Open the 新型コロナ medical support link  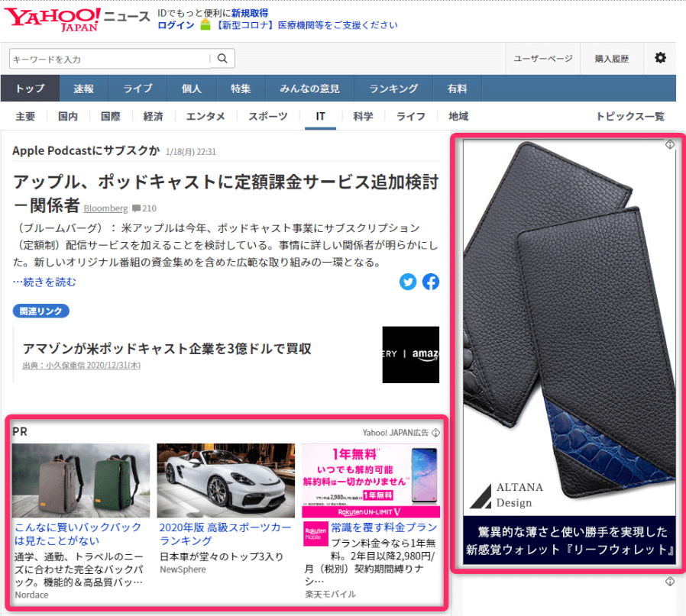click(307, 25)
